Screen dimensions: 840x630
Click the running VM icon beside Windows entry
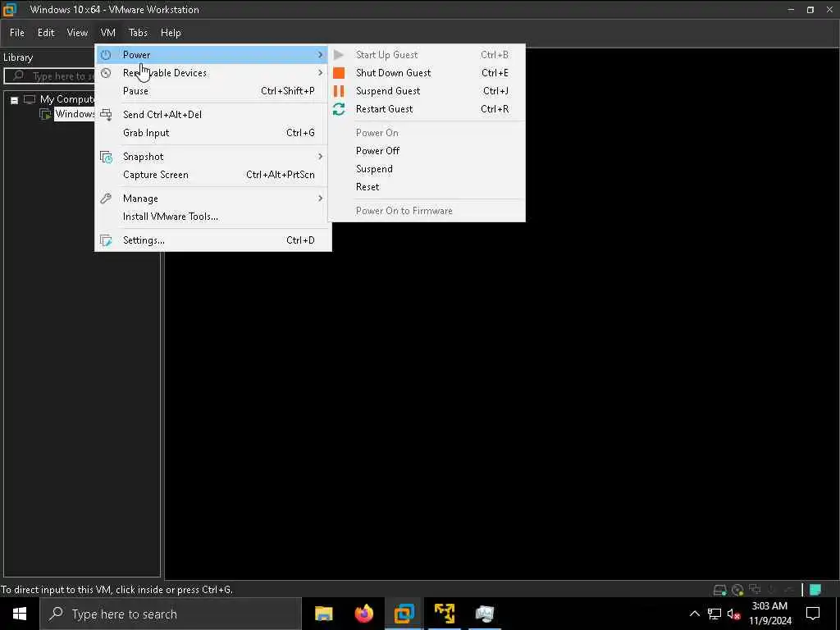click(x=46, y=114)
